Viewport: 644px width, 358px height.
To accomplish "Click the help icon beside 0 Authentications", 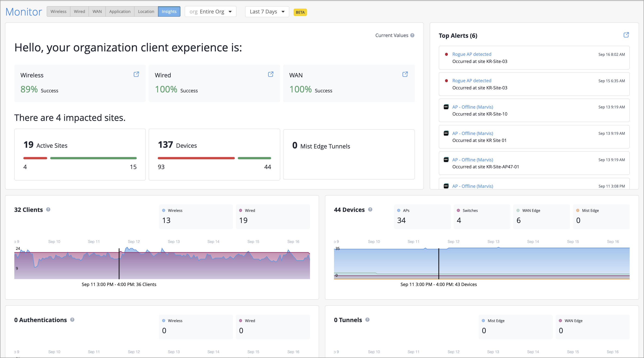I will coord(72,320).
